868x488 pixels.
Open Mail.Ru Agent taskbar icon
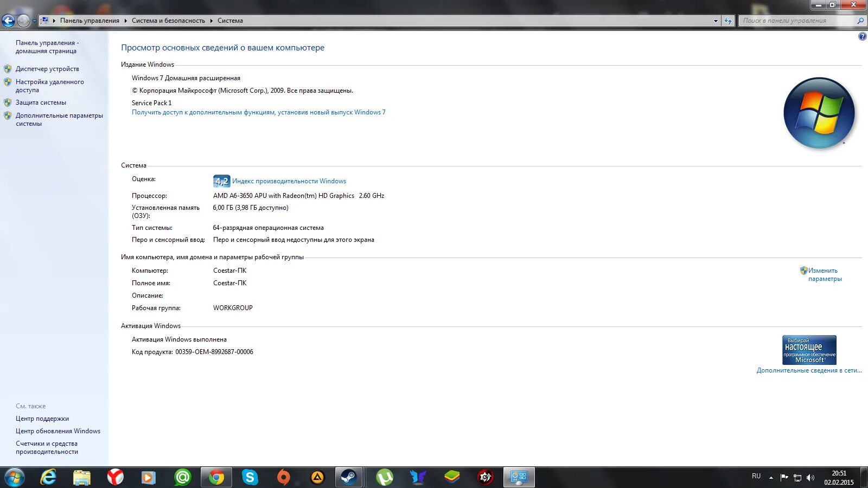pos(182,477)
